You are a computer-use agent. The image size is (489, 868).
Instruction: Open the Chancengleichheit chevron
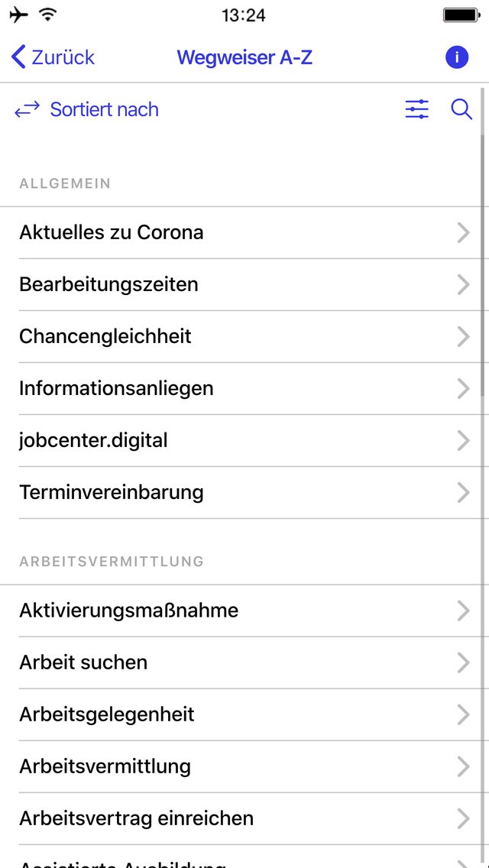pyautogui.click(x=463, y=336)
